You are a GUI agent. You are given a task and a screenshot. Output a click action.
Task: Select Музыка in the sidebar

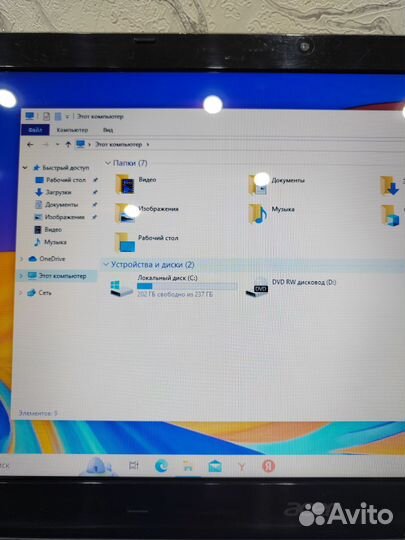pyautogui.click(x=55, y=242)
